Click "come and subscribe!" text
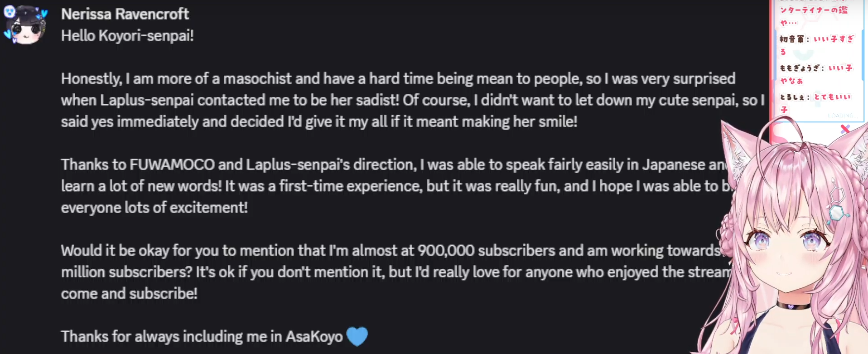Screen dimensions: 868x354 click(129, 294)
